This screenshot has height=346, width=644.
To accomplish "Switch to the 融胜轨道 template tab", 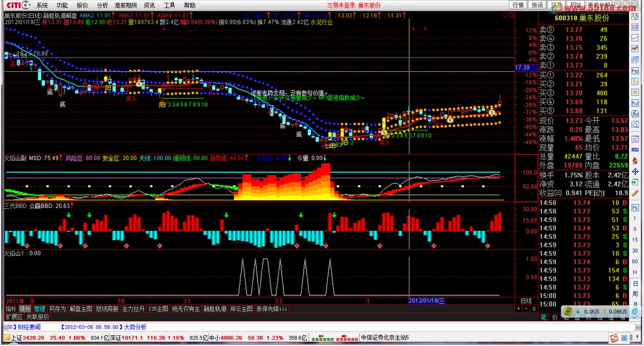I will [215, 308].
